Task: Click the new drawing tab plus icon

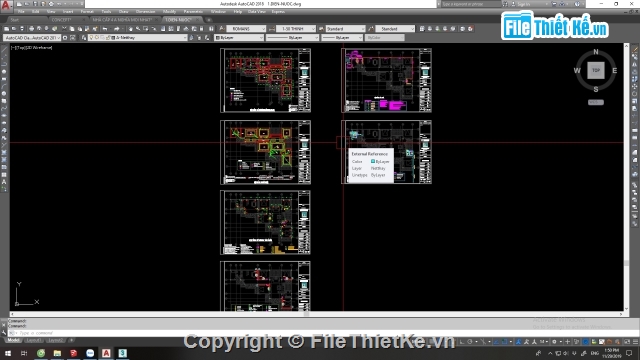Action: coord(209,20)
